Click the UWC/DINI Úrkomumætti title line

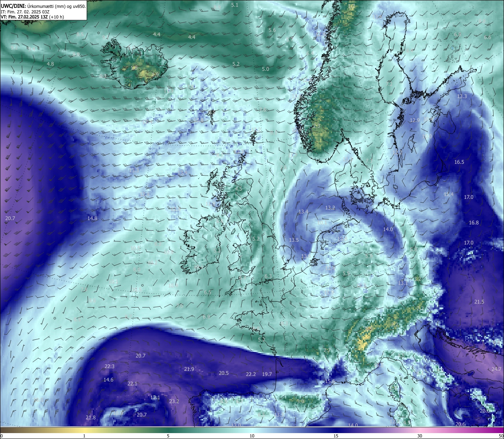[43, 6]
